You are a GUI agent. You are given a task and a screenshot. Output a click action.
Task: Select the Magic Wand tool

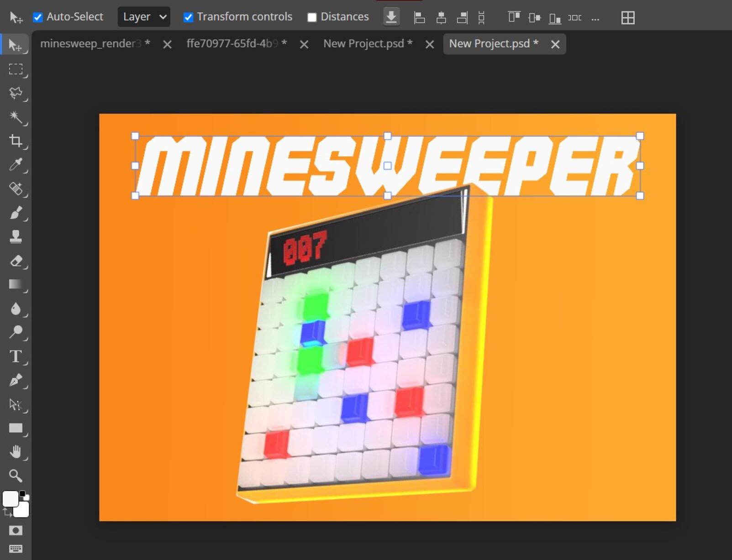(16, 117)
